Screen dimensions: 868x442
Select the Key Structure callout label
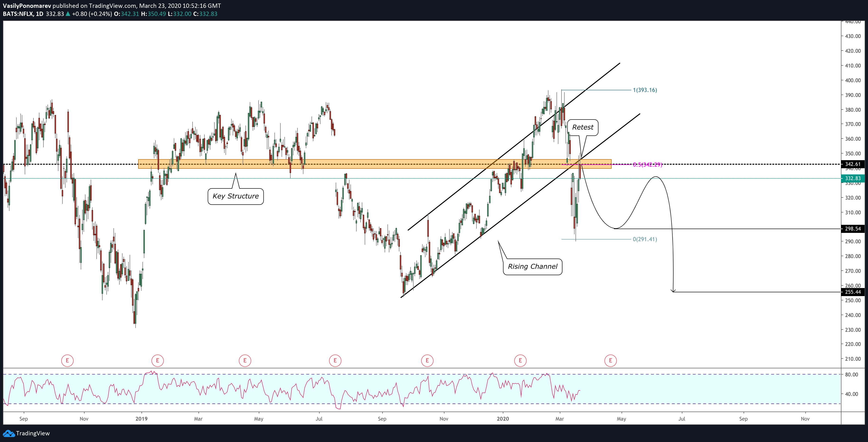click(x=236, y=196)
